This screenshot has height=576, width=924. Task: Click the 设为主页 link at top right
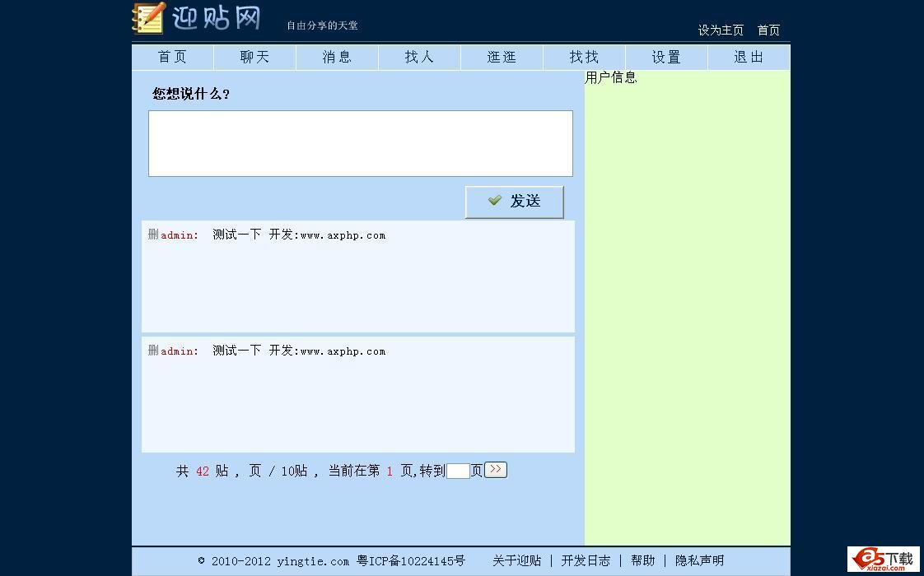[x=721, y=30]
